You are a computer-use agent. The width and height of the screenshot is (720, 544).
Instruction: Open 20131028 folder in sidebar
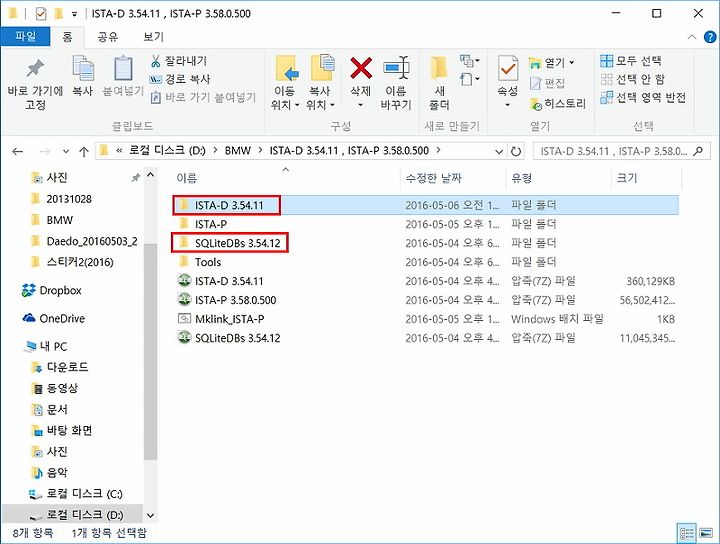pos(61,199)
